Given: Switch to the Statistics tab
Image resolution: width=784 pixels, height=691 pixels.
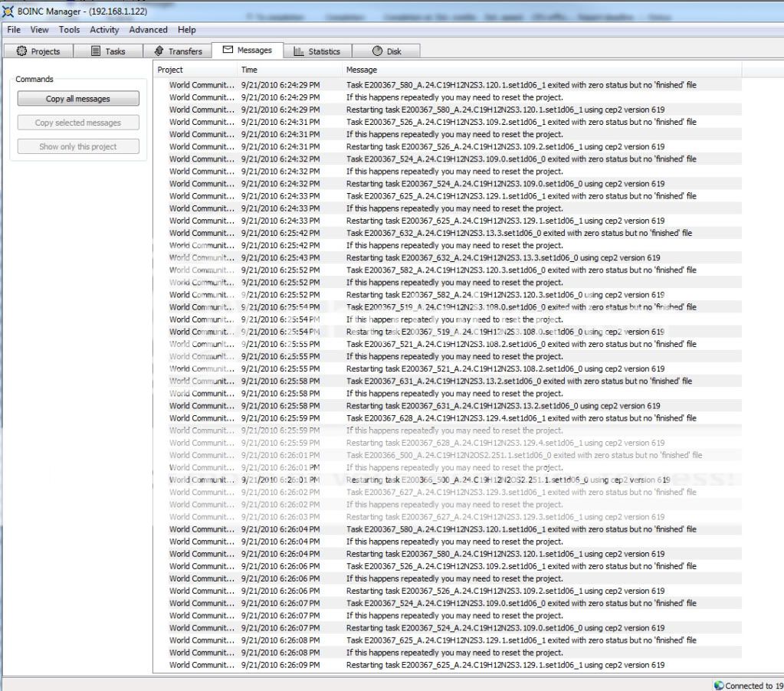Looking at the screenshot, I should click(x=317, y=51).
